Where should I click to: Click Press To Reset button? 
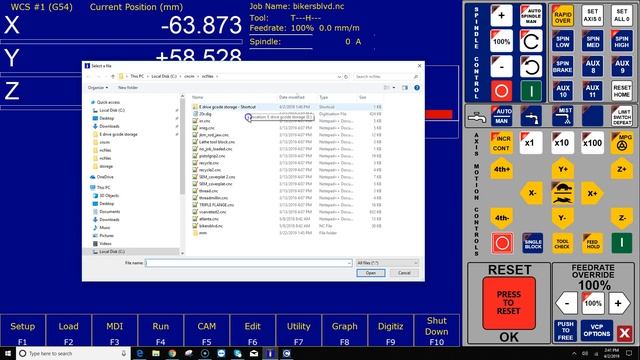pyautogui.click(x=509, y=303)
